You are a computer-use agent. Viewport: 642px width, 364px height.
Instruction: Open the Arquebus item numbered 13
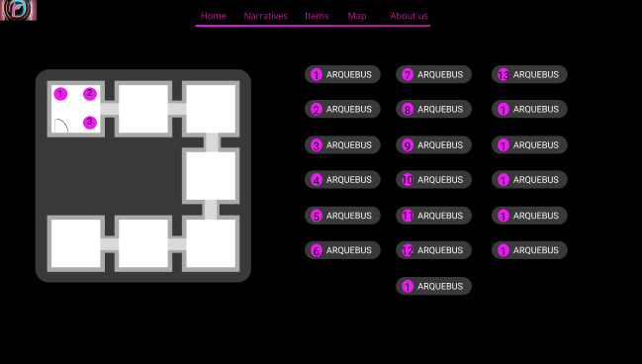pyautogui.click(x=529, y=74)
